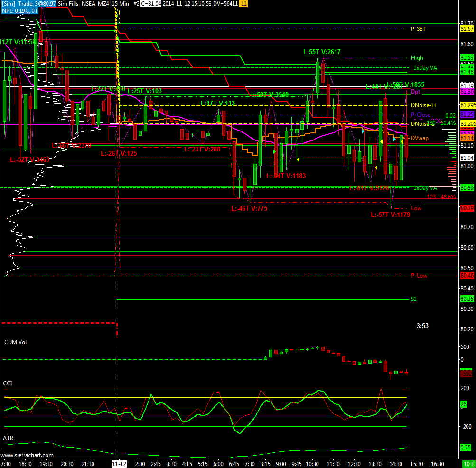476x468 pixels.
Task: Click the 19:30 time axis label
Action: pyautogui.click(x=46, y=464)
